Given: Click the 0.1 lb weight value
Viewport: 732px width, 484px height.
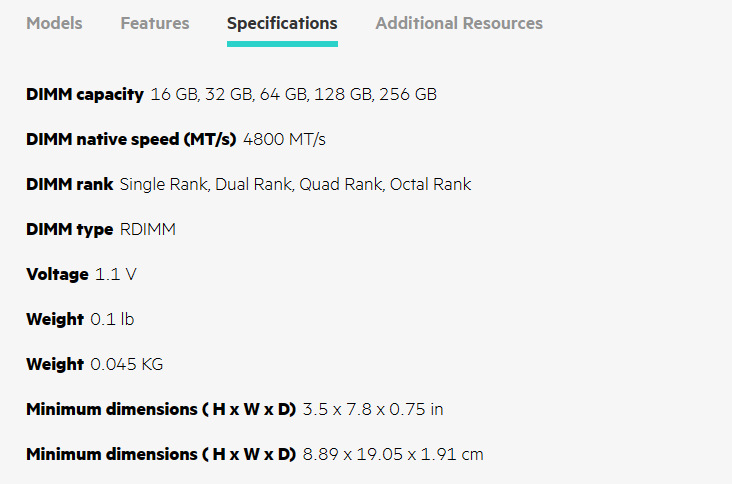Looking at the screenshot, I should 112,319.
